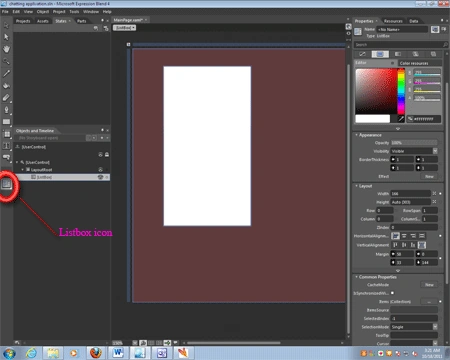Select the Eyedropper tool
Screen dimensions: 450x360
6,73
